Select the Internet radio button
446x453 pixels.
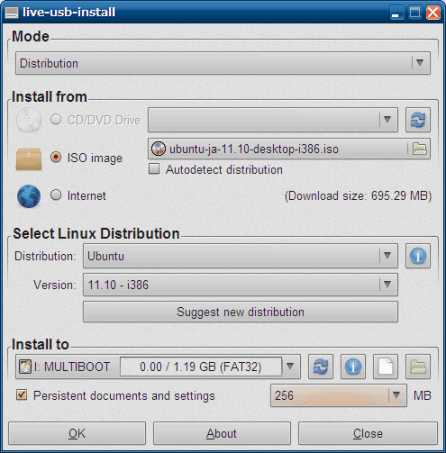56,195
